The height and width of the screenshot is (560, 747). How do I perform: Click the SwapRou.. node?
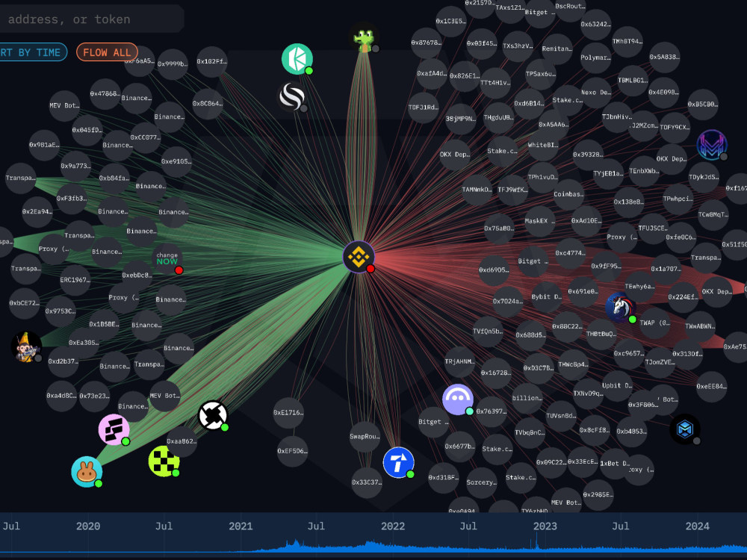pyautogui.click(x=365, y=437)
